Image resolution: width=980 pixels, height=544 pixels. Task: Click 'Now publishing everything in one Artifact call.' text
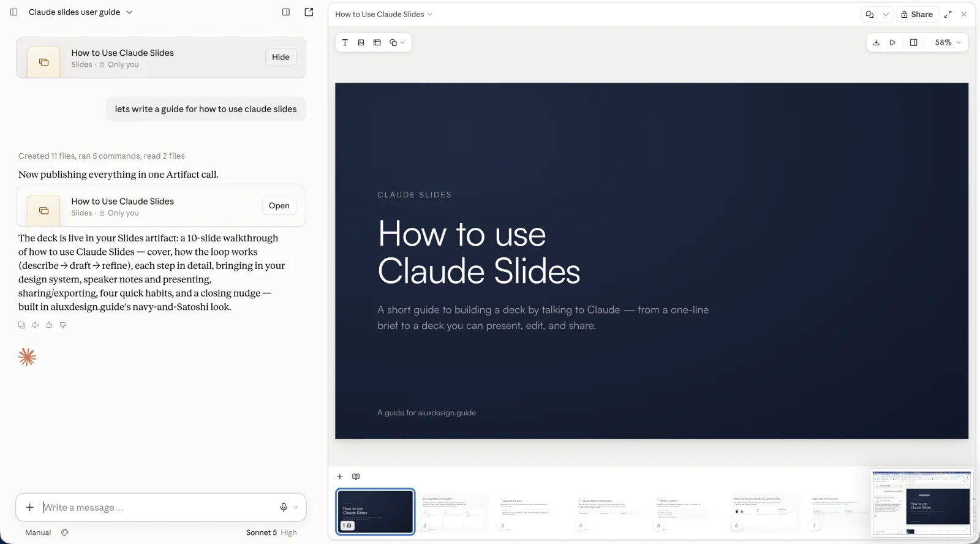click(x=118, y=175)
